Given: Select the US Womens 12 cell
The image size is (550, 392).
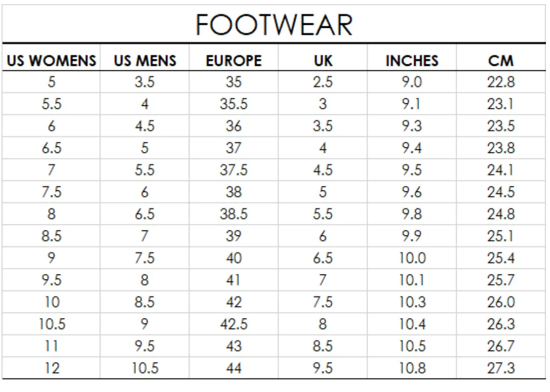Looking at the screenshot, I should [52, 368].
